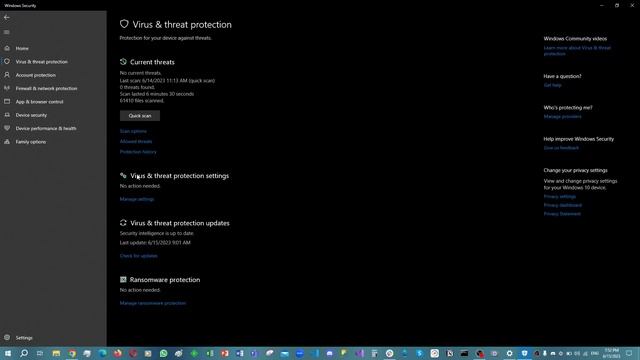Open Firefox from taskbar
Viewport: 640px width, 360px height.
[118, 353]
